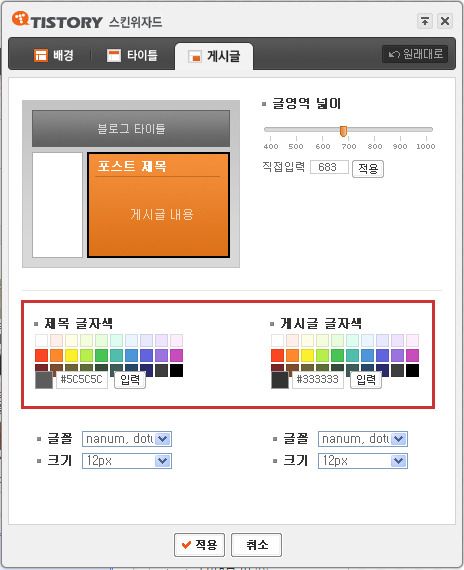Image resolution: width=464 pixels, height=570 pixels.
Task: Pick black swatch in 게시글 글자색 palette
Action: [x=412, y=370]
